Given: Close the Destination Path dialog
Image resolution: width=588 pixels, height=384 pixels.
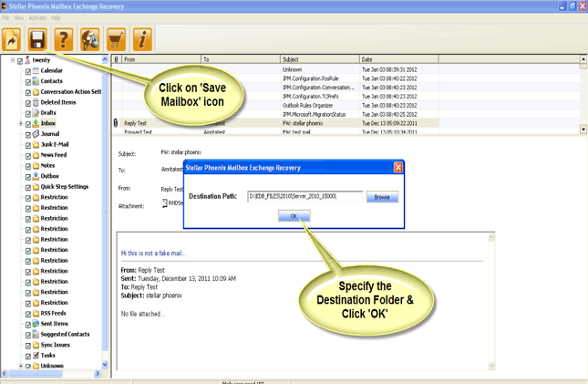Looking at the screenshot, I should pos(397,168).
